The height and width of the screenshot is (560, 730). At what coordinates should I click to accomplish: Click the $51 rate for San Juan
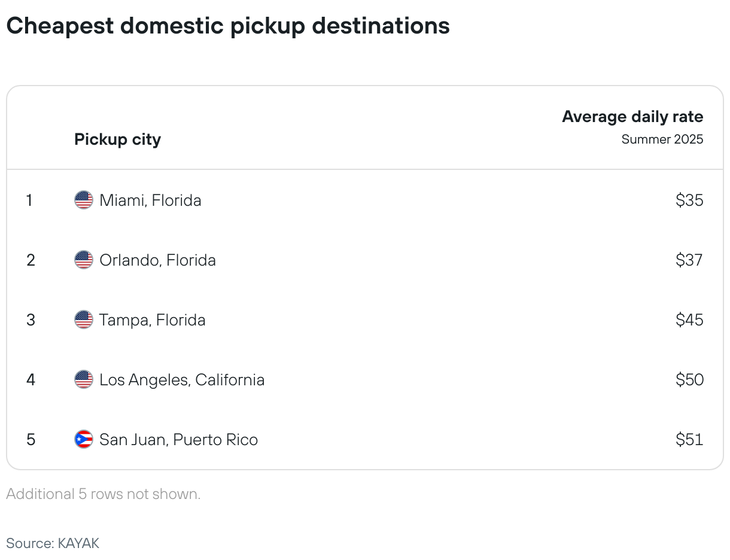click(x=689, y=439)
